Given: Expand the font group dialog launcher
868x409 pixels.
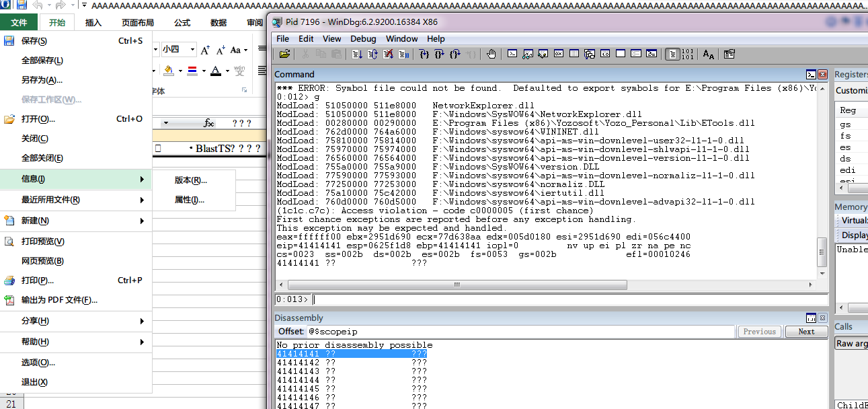Looking at the screenshot, I should [x=245, y=90].
